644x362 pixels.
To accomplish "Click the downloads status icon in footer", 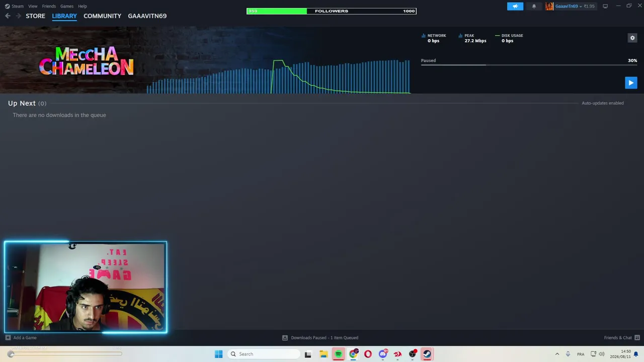I will click(x=285, y=338).
